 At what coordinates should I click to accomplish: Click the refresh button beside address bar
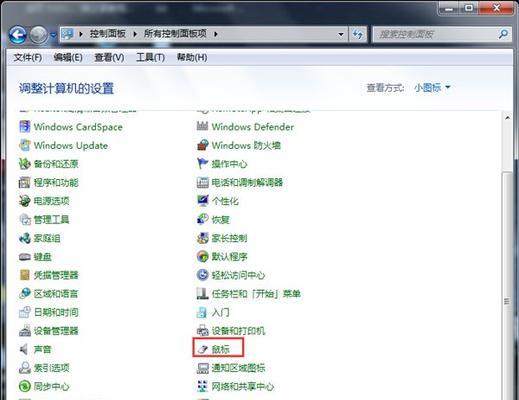tap(358, 34)
